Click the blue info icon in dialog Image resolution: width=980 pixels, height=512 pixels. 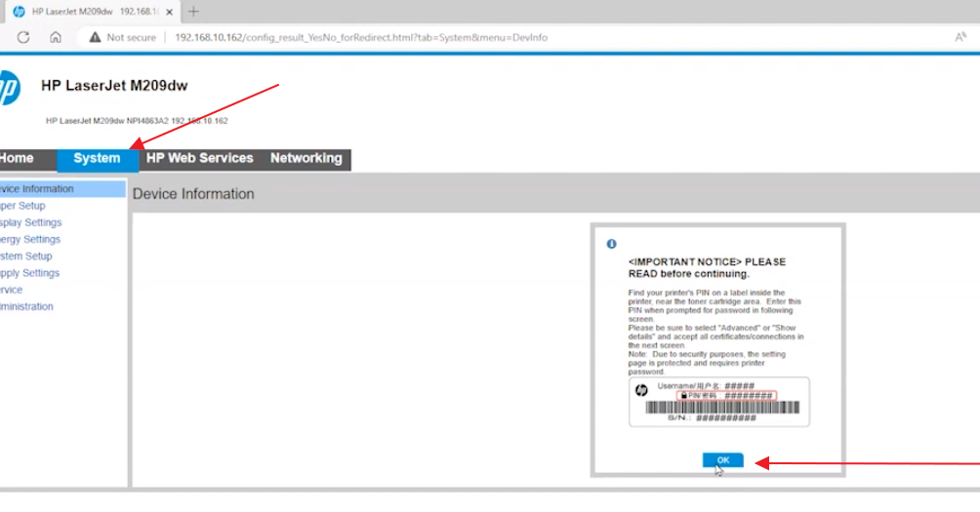pyautogui.click(x=611, y=244)
